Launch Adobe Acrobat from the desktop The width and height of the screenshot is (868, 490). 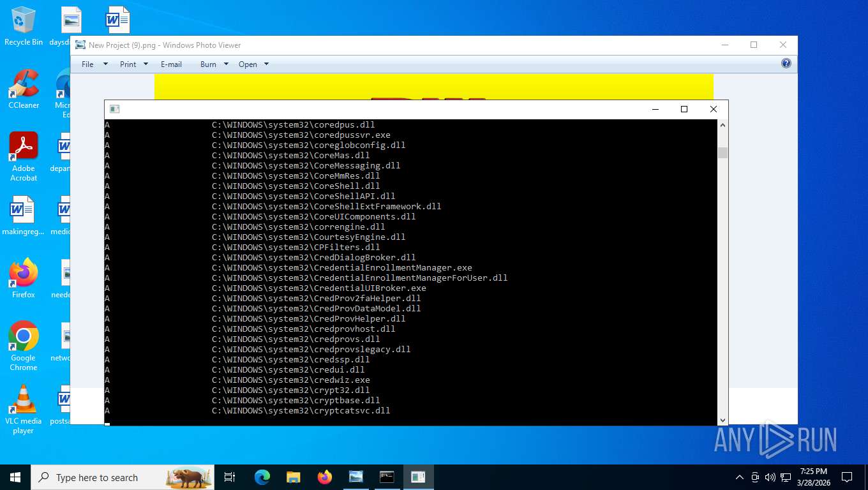[24, 157]
